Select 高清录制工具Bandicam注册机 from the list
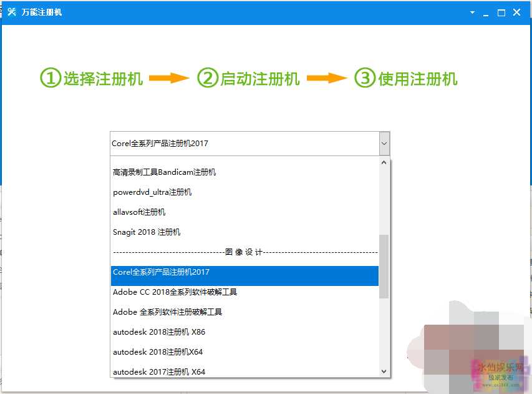The height and width of the screenshot is (394, 532). 165,172
